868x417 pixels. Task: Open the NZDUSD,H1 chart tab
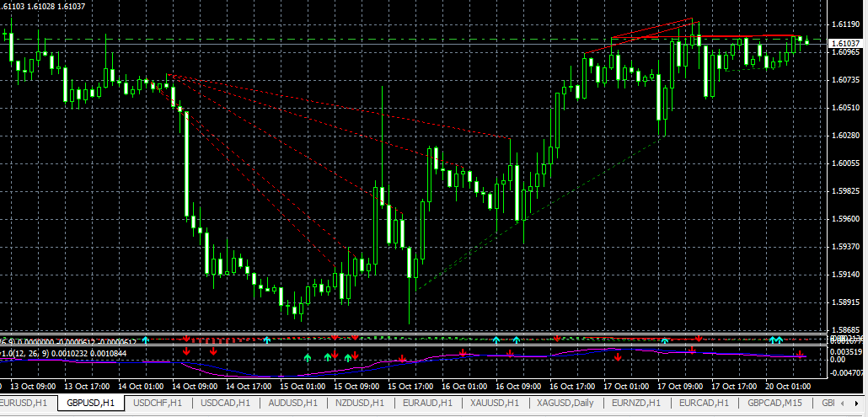click(361, 403)
